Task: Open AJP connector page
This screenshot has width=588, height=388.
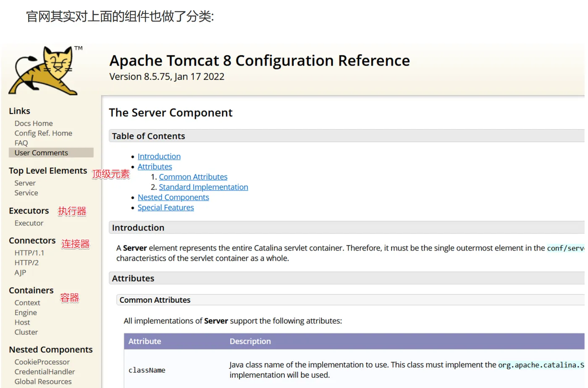Action: [20, 272]
